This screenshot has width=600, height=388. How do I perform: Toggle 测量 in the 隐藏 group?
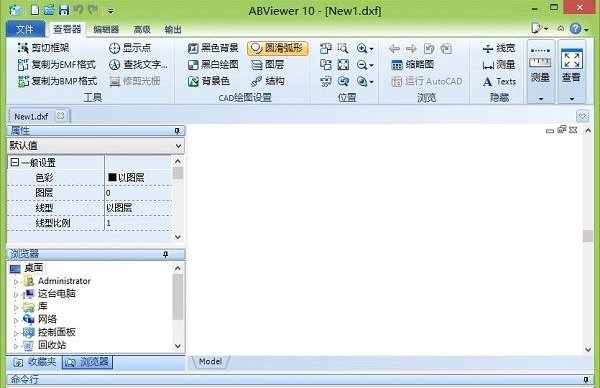click(x=499, y=65)
